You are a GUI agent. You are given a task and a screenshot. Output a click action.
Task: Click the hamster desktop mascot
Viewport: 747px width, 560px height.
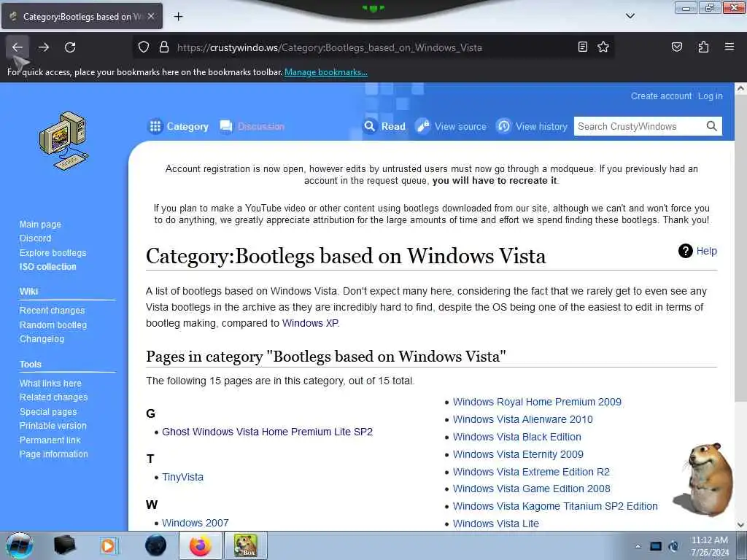tap(704, 480)
